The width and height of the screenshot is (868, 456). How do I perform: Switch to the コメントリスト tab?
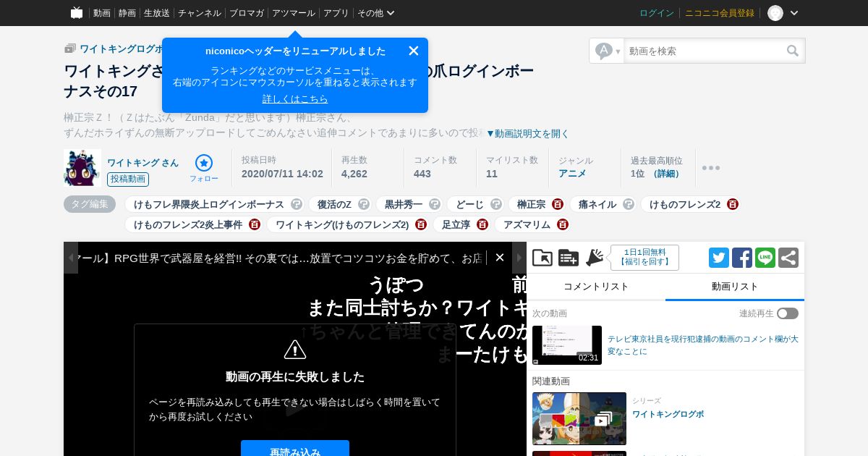[x=596, y=287]
